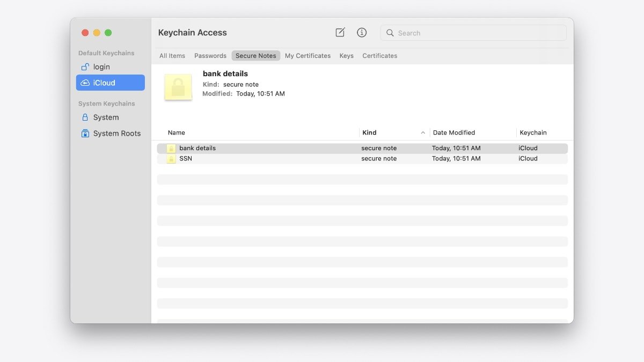Click the Kind cell of SSN row
The image size is (644, 362).
pyautogui.click(x=379, y=159)
